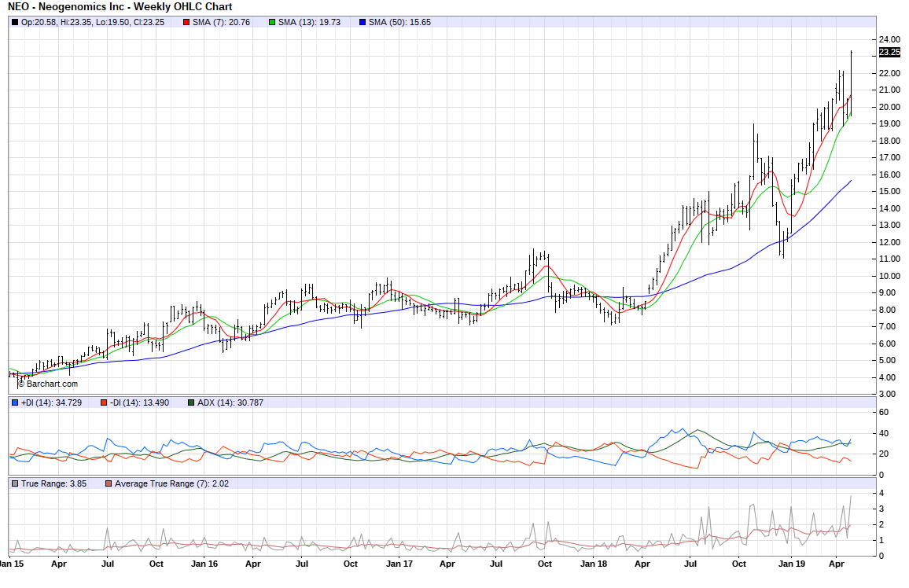
Task: Click the 23.25 current price tag
Action: click(x=889, y=53)
